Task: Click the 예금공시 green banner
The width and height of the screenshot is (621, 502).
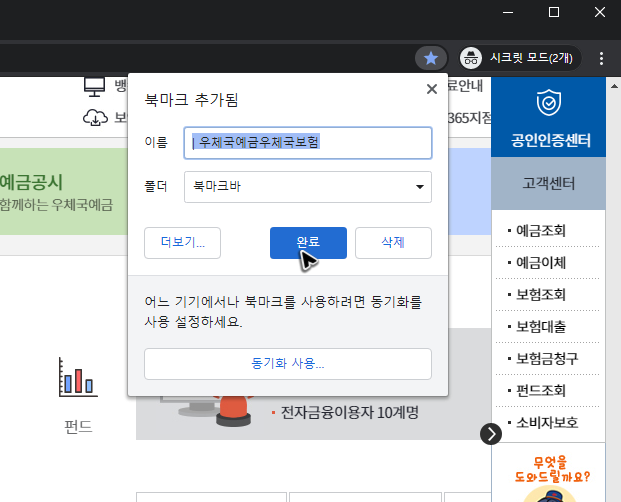Action: 63,192
